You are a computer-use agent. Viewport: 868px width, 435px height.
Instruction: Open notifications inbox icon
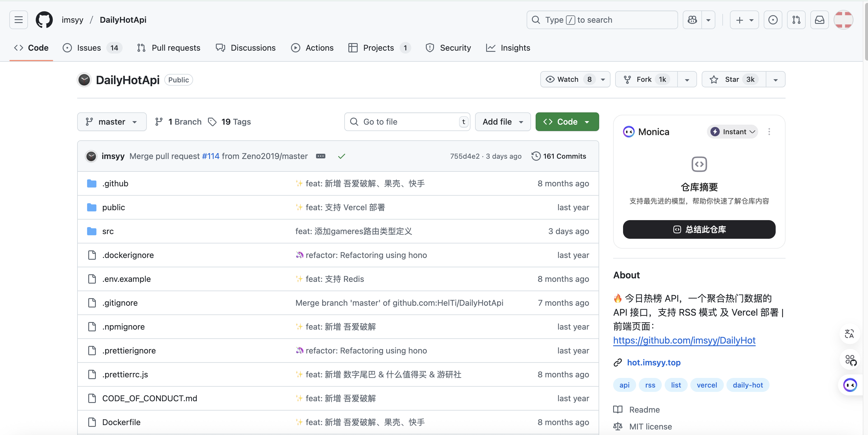pos(819,20)
